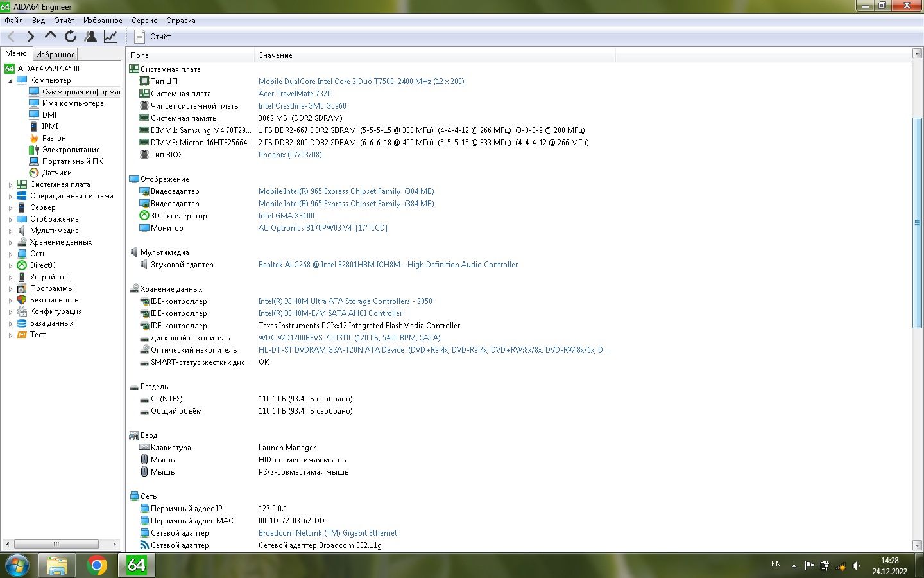Select Портативный ПК tree item
The width and height of the screenshot is (924, 578).
tap(72, 161)
